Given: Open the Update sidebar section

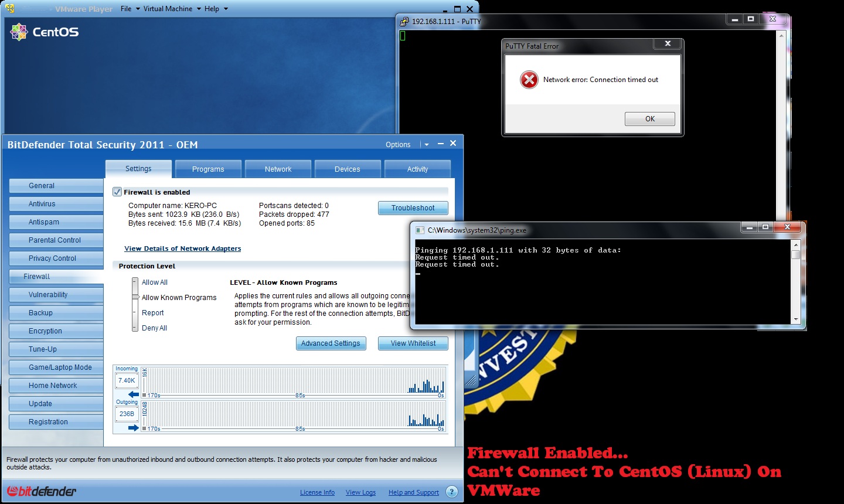Looking at the screenshot, I should 56,404.
